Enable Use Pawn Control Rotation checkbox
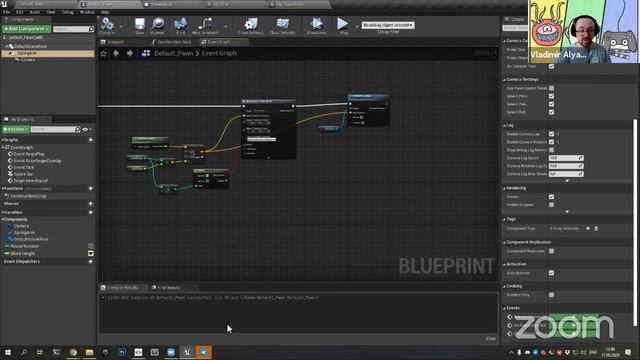 pyautogui.click(x=551, y=88)
